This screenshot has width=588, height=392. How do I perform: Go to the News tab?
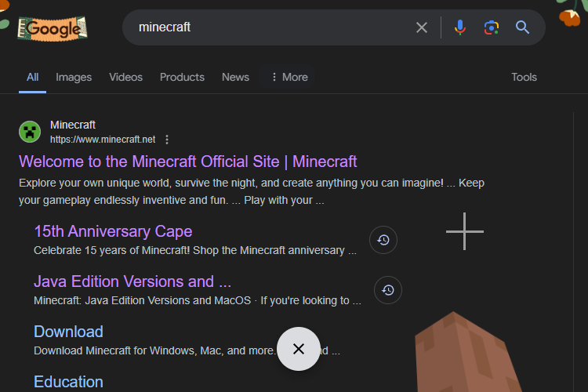click(x=235, y=78)
